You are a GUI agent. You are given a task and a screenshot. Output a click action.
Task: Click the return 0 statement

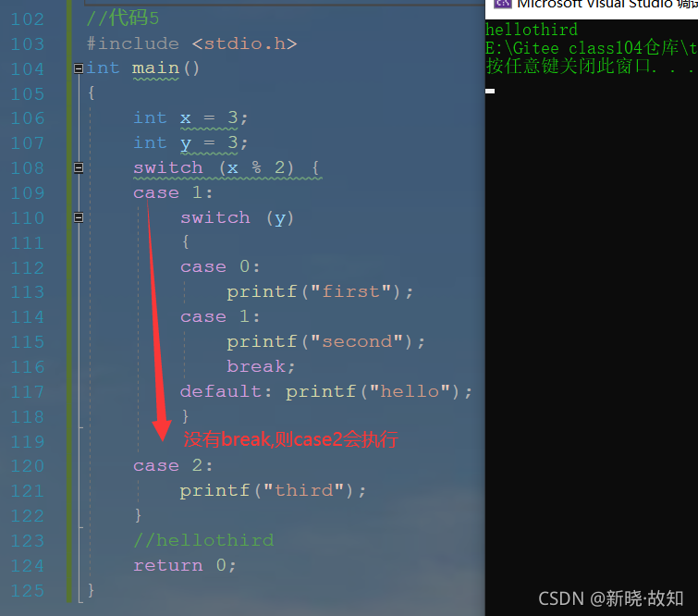[x=185, y=565]
